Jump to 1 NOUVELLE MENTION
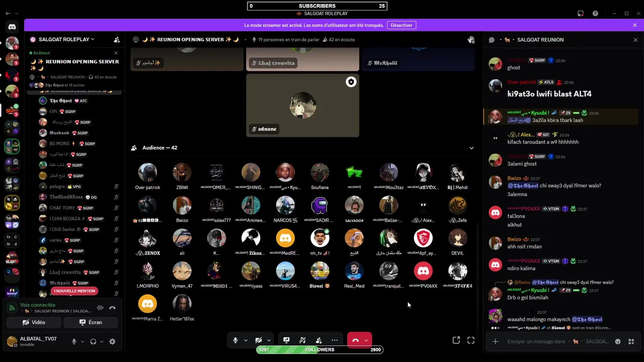This screenshot has height=362, width=644. [74, 291]
